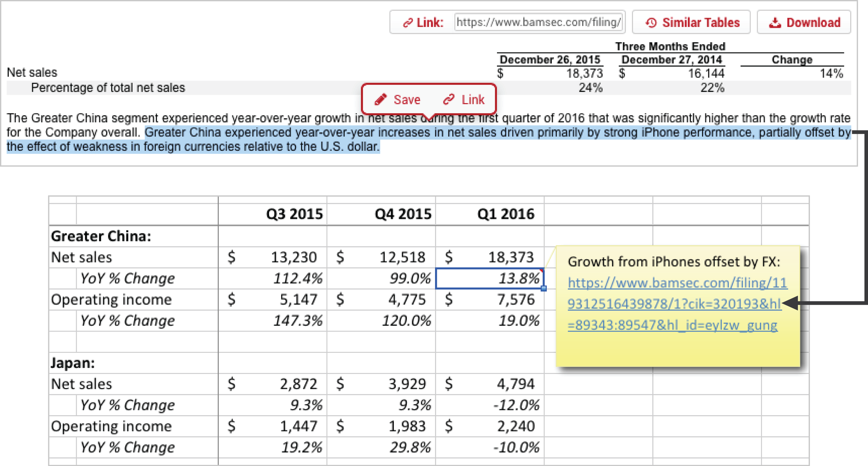The image size is (868, 466).
Task: Select Japan net sales 4,794 cell
Action: [490, 384]
